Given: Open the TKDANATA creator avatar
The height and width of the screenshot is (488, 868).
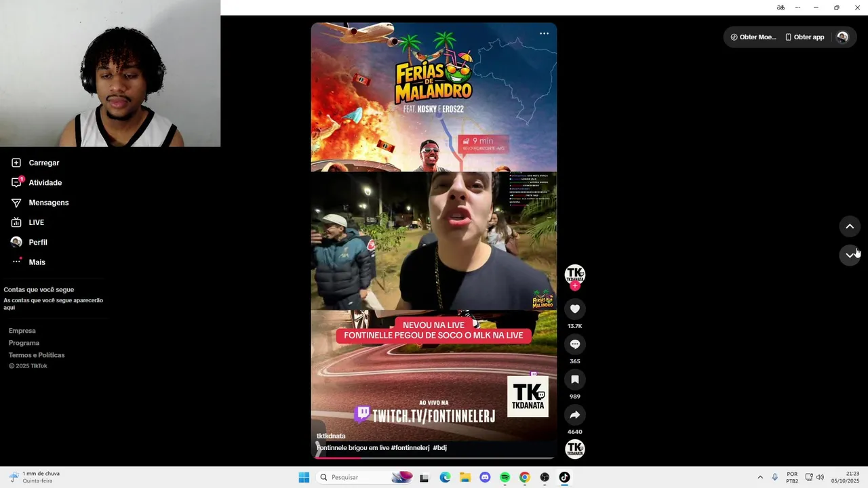Looking at the screenshot, I should [x=575, y=274].
